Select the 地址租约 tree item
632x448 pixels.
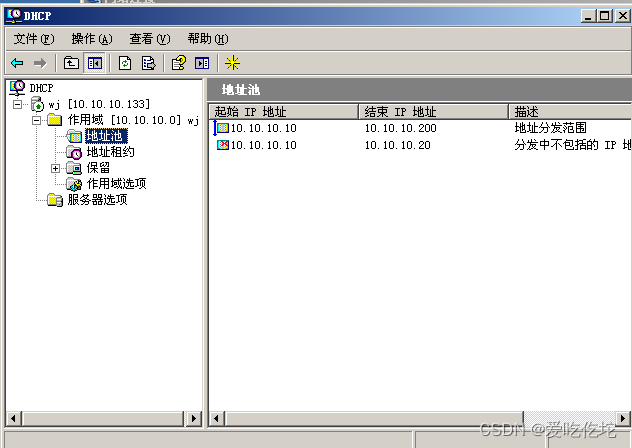pos(110,152)
